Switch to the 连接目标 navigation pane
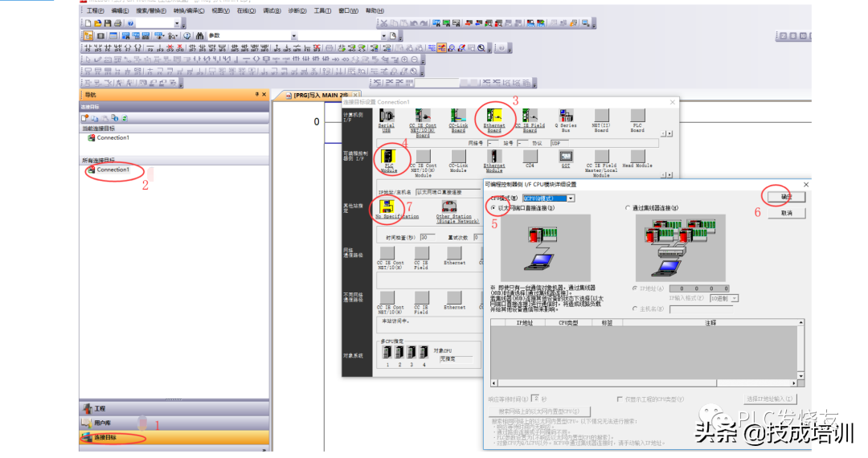868x458 pixels. tap(104, 438)
